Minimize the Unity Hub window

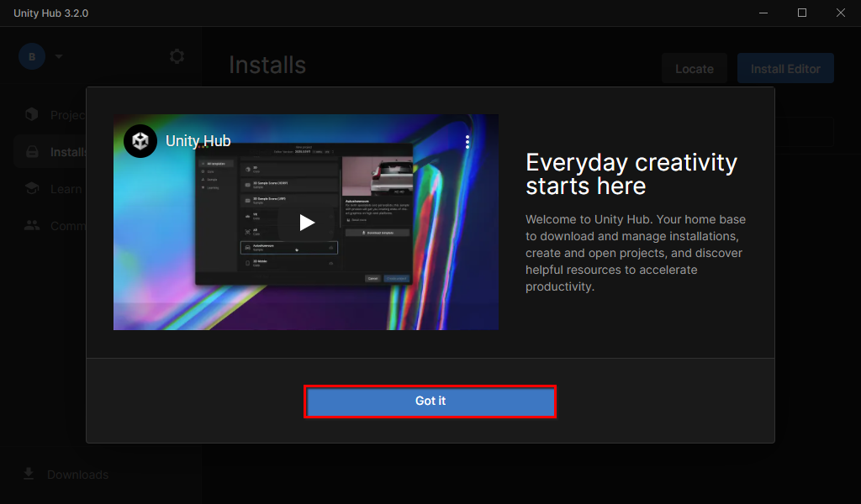(763, 13)
